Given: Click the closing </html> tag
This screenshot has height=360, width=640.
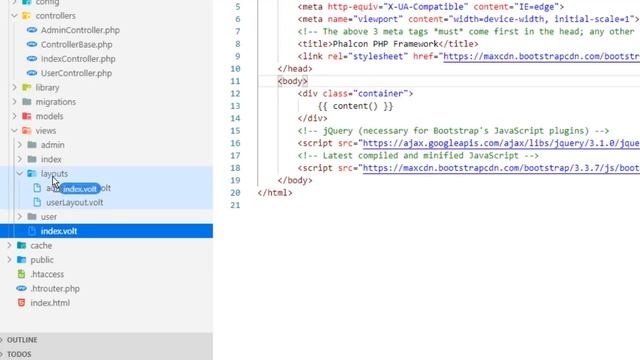Looking at the screenshot, I should click(x=275, y=193).
